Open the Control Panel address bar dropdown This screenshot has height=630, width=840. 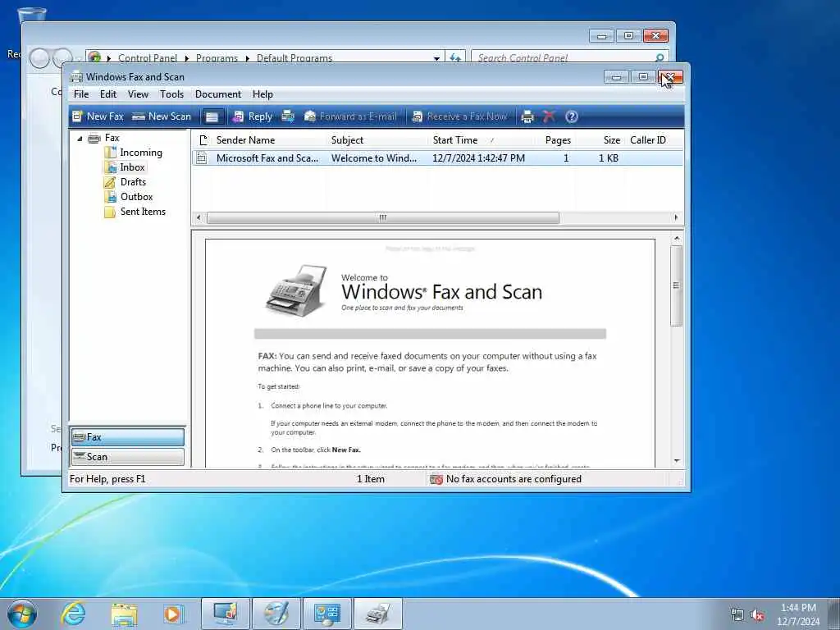(436, 58)
